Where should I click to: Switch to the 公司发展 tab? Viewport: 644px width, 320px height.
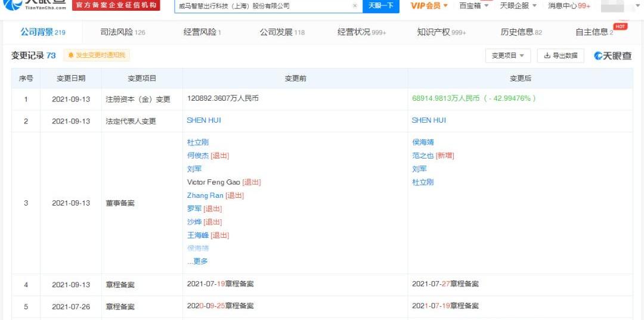[x=282, y=32]
